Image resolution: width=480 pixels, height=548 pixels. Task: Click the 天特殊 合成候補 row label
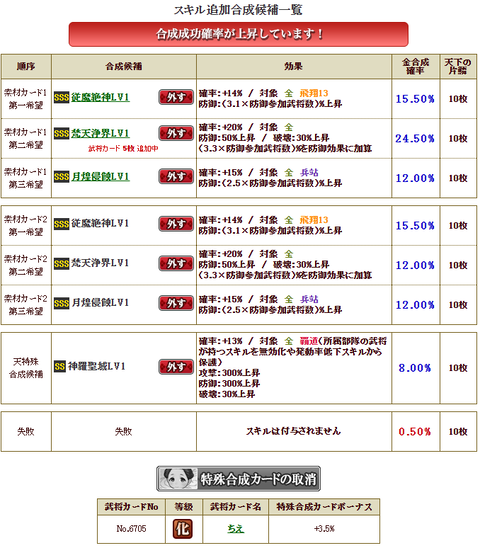pos(26,368)
